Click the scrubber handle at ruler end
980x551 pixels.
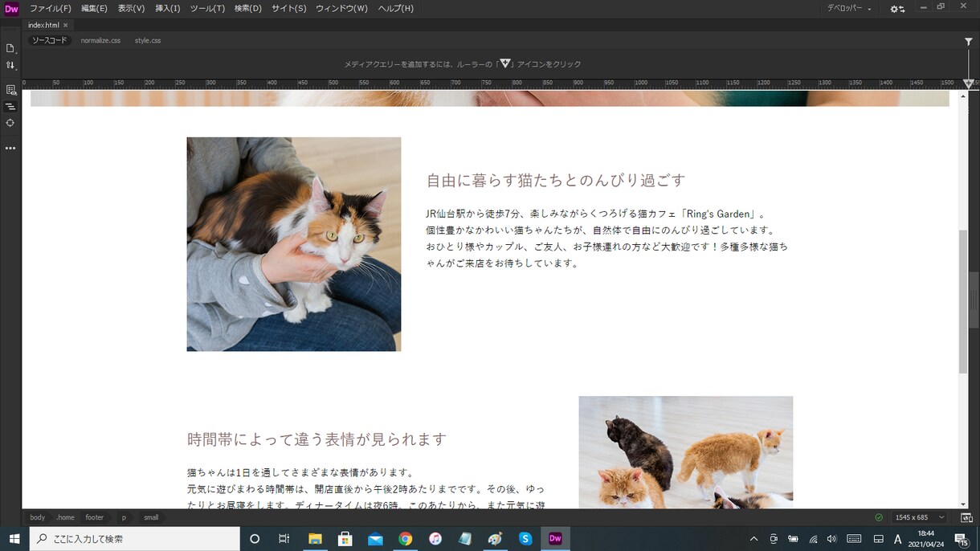970,84
